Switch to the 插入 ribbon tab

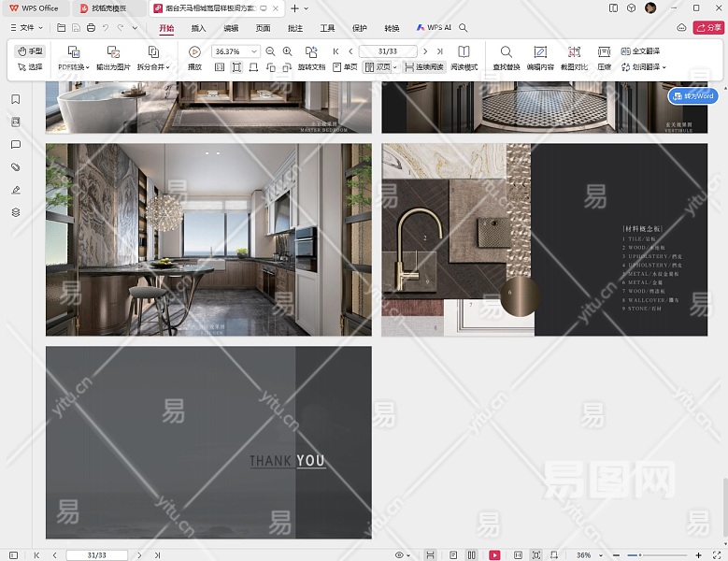198,29
